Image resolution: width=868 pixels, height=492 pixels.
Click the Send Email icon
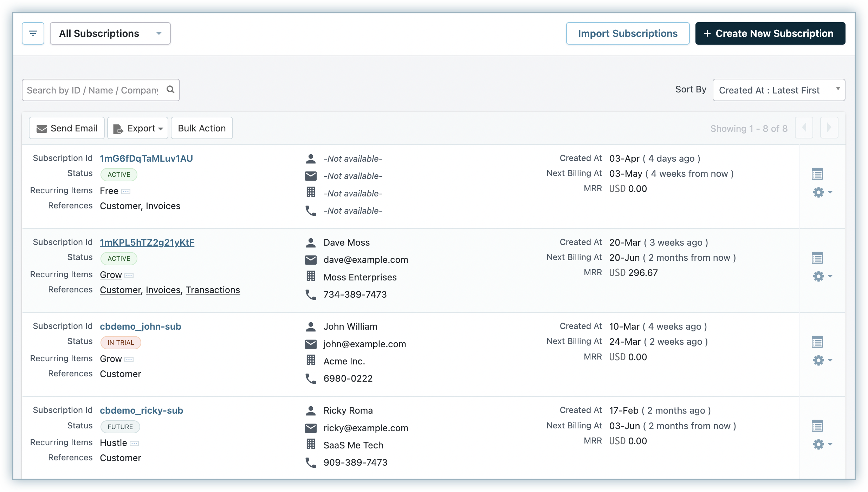41,128
